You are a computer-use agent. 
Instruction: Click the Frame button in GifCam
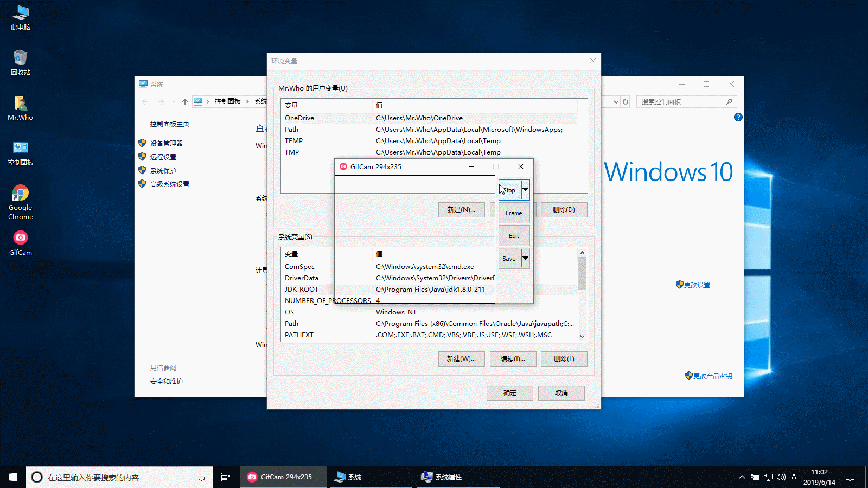pyautogui.click(x=514, y=213)
